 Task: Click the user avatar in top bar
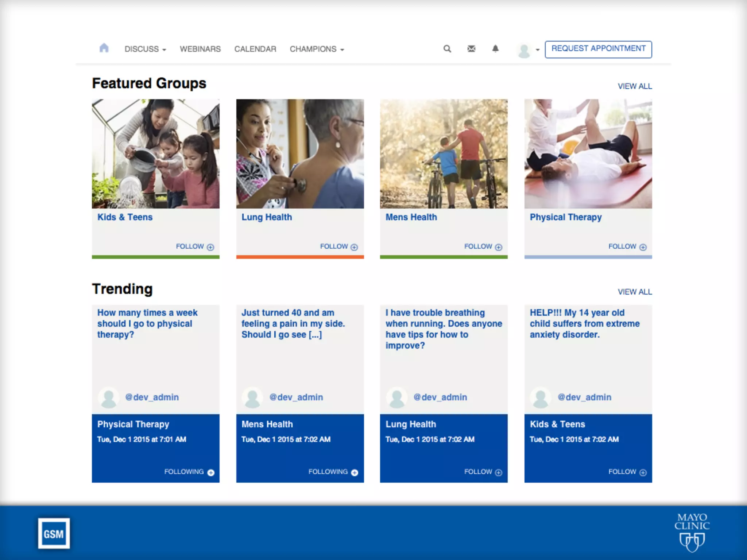(524, 51)
